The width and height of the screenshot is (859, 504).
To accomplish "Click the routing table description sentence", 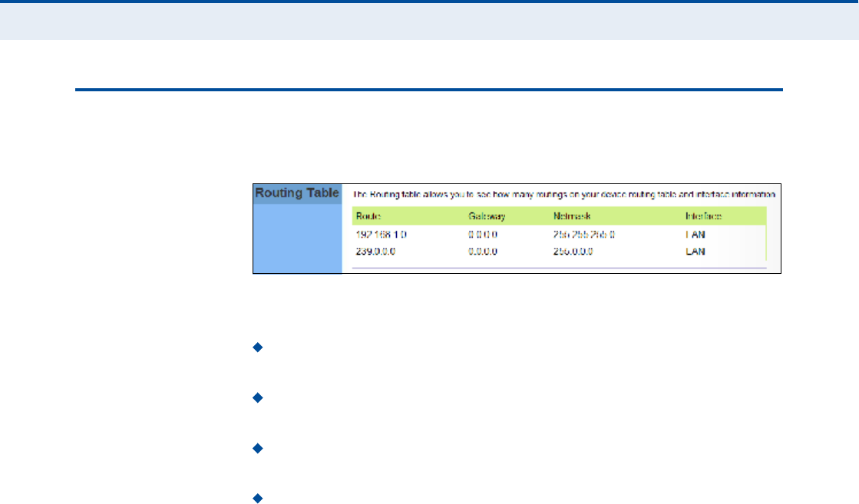I will (x=564, y=194).
